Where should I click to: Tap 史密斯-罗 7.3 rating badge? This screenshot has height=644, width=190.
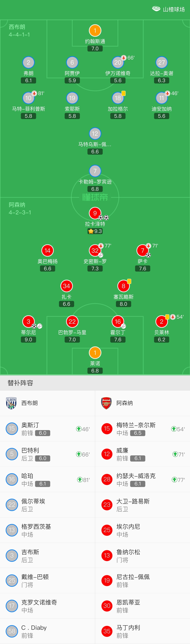[x=95, y=268]
